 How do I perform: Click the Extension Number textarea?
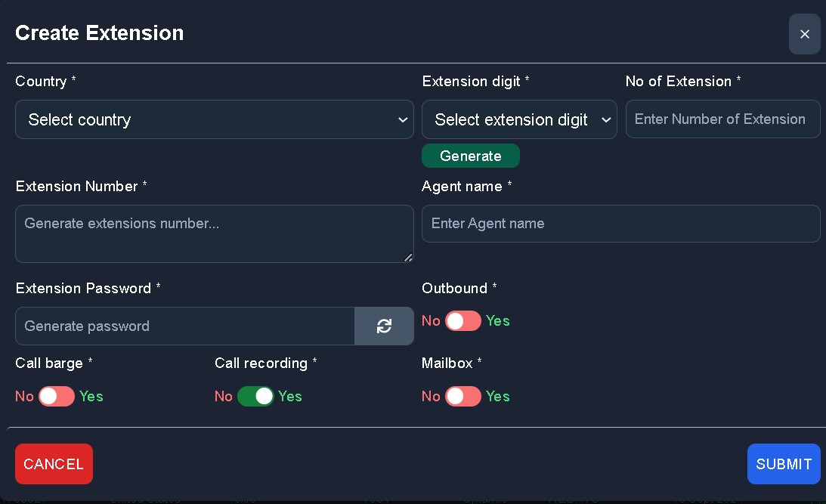tap(214, 233)
